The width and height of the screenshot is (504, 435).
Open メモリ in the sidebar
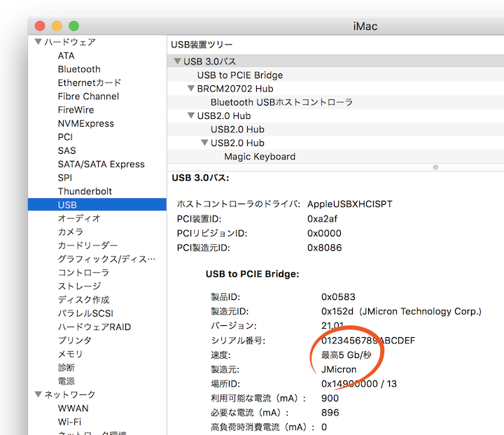71,354
